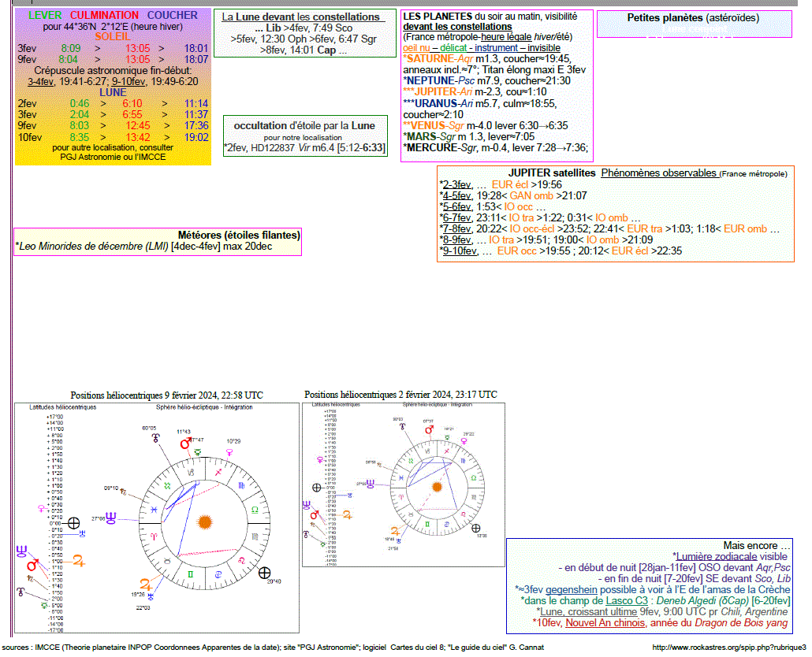The image size is (812, 657).
Task: Open the Lumière zodiacale link
Action: click(716, 557)
